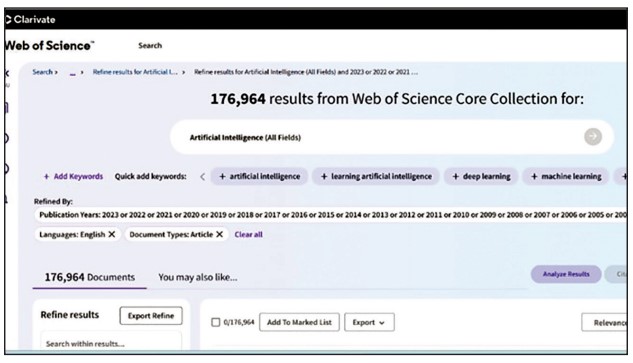The height and width of the screenshot is (363, 633).
Task: Remove the Languages: English filter
Action: coord(112,234)
